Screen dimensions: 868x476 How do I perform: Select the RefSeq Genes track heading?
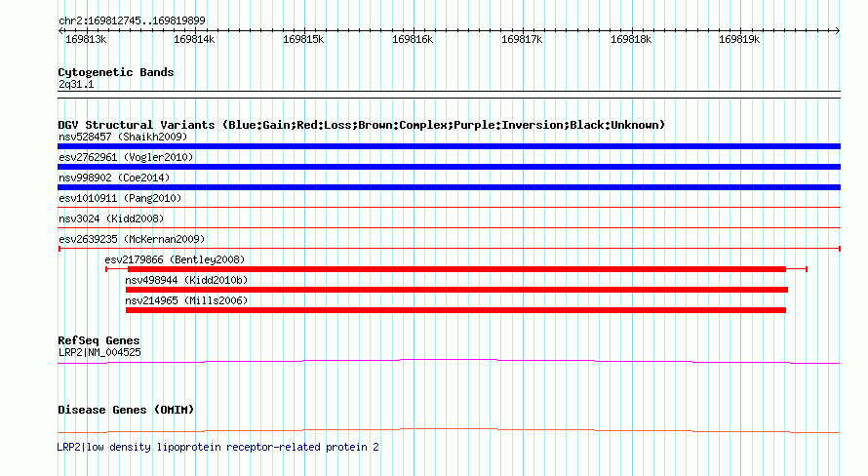click(x=99, y=340)
